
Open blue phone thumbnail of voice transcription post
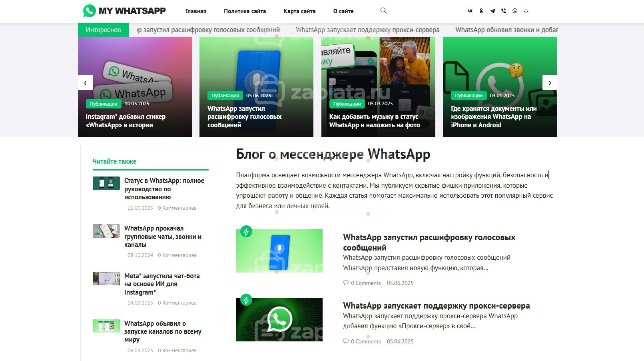pos(279,251)
